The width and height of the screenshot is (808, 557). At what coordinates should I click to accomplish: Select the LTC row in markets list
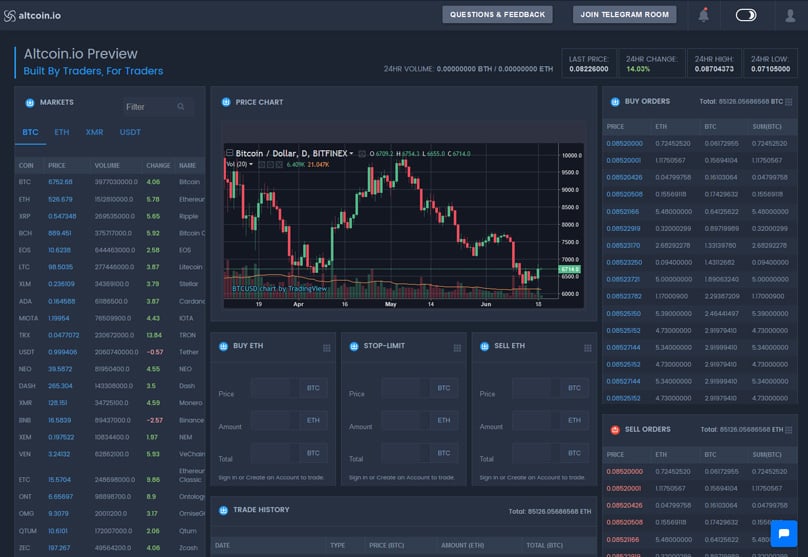coord(110,267)
